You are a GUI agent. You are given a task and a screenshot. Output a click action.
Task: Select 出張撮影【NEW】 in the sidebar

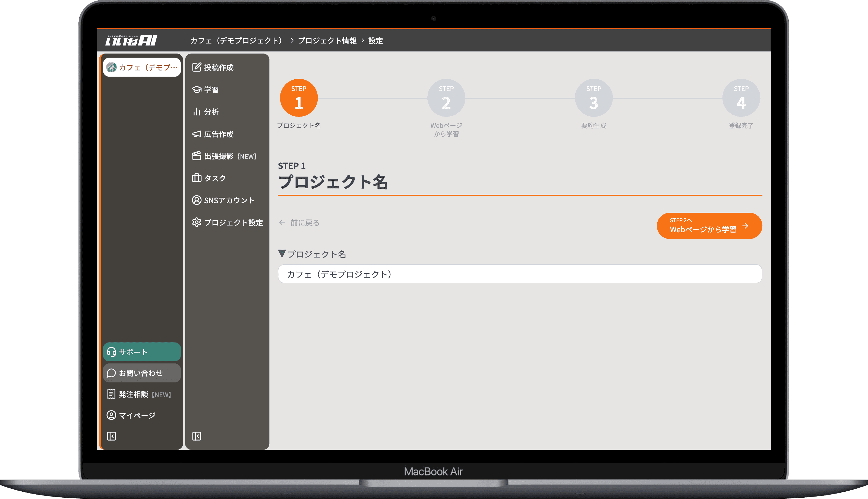pyautogui.click(x=226, y=156)
